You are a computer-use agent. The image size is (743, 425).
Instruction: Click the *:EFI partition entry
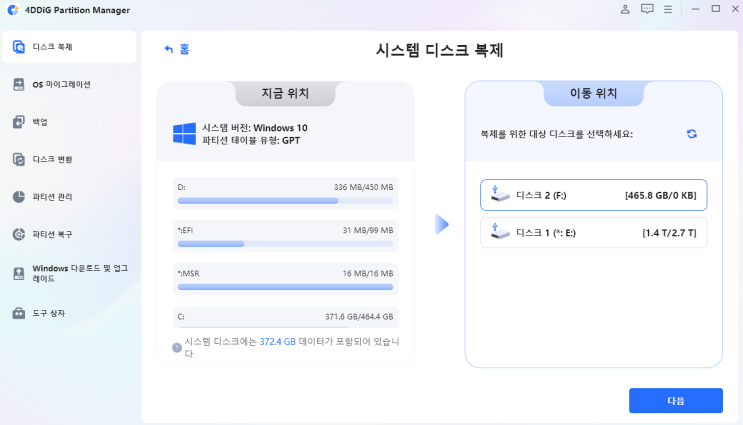pyautogui.click(x=285, y=236)
